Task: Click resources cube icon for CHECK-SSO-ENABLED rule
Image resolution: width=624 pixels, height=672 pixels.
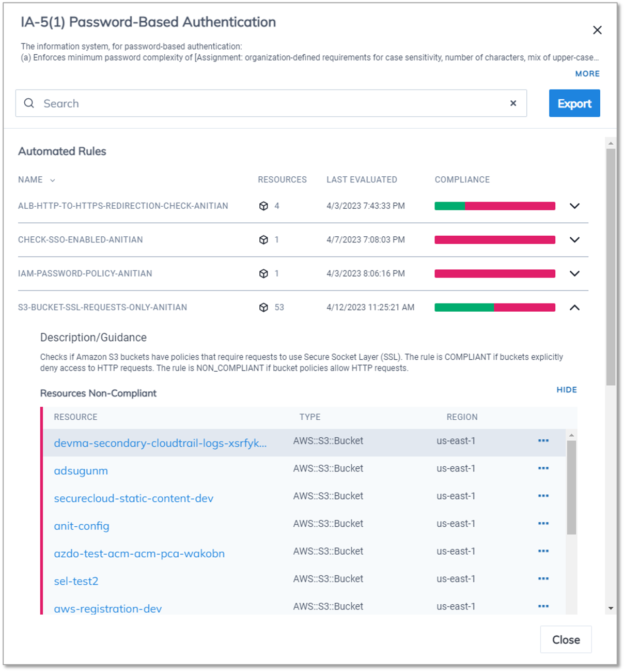Action: pyautogui.click(x=263, y=240)
